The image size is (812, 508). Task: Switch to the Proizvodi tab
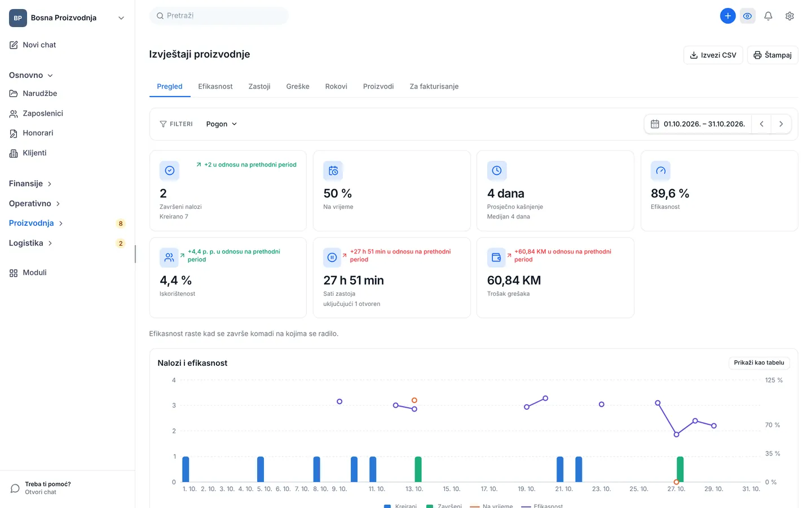(x=378, y=86)
